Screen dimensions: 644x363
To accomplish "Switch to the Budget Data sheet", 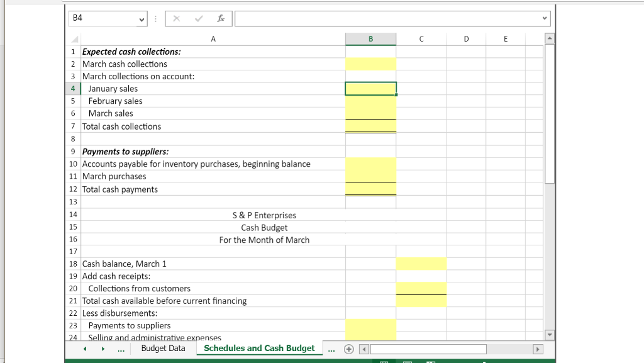I will [163, 348].
